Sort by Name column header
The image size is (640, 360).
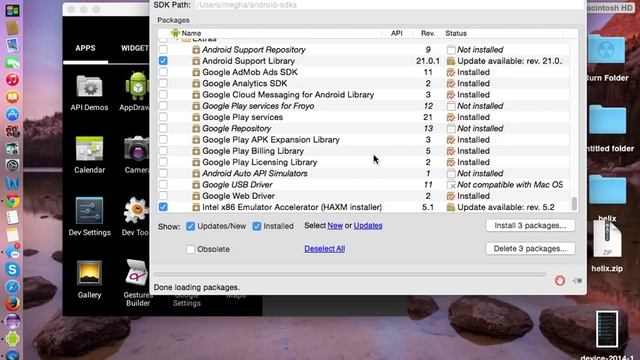(x=191, y=33)
